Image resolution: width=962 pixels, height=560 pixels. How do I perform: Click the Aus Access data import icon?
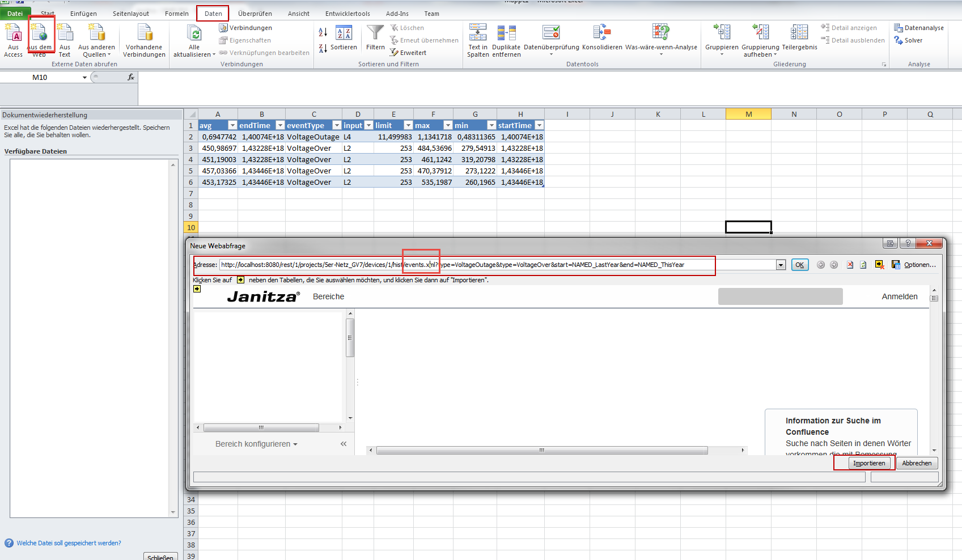click(13, 39)
